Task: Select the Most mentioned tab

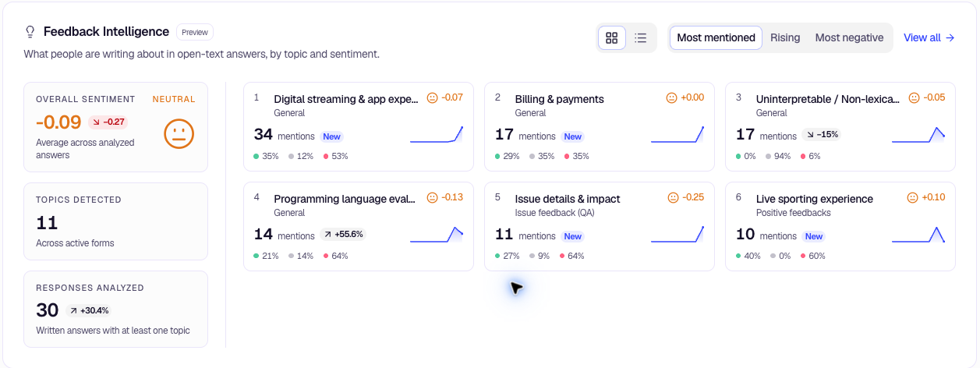Action: 716,37
